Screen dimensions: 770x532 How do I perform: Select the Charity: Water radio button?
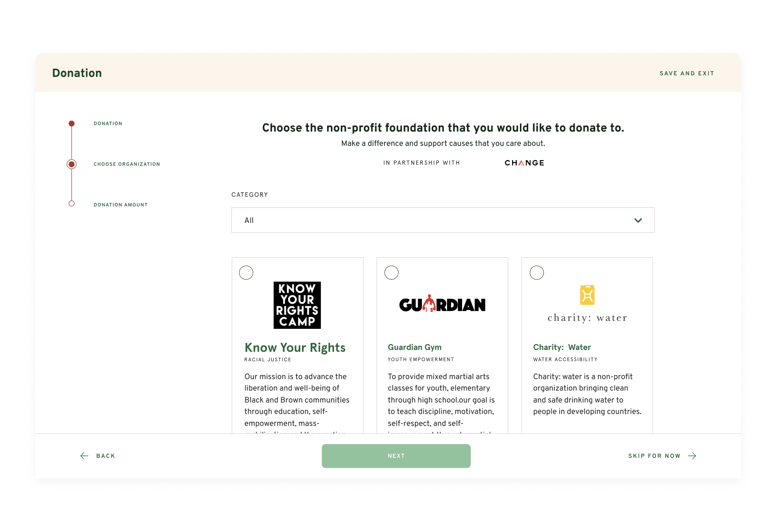tap(536, 273)
